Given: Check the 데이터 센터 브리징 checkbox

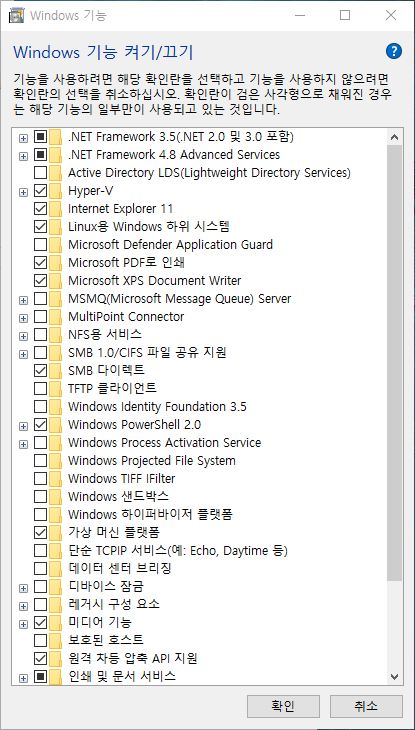Looking at the screenshot, I should tap(41, 568).
